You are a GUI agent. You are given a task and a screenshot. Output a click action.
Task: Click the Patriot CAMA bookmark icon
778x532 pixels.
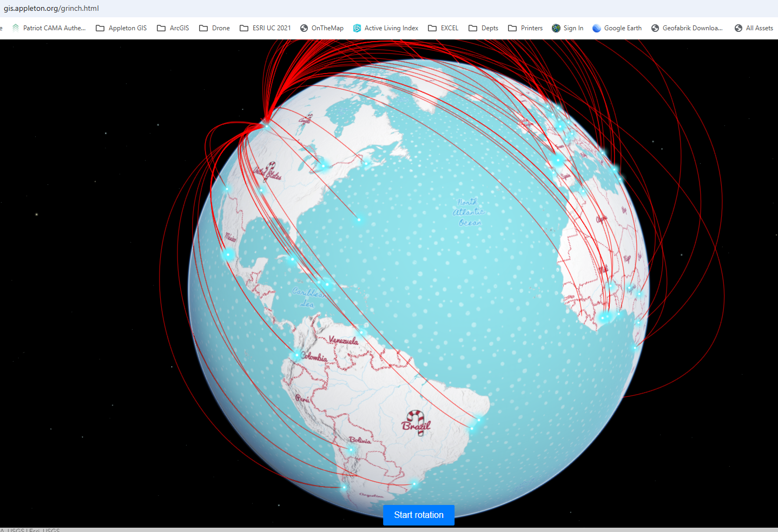[15, 28]
